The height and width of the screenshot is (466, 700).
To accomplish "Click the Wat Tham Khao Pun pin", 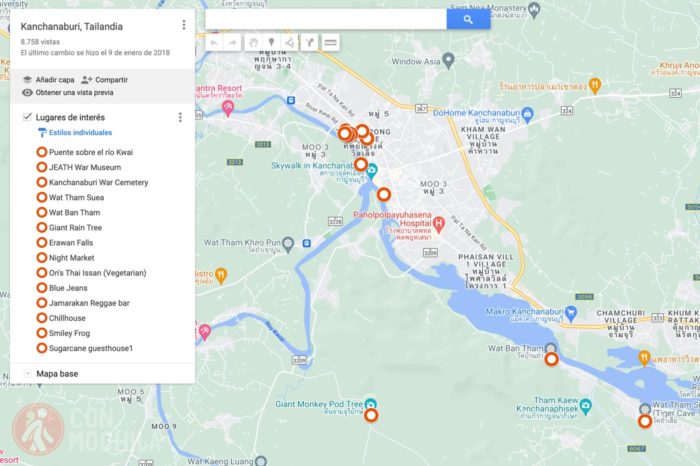I will click(x=288, y=244).
